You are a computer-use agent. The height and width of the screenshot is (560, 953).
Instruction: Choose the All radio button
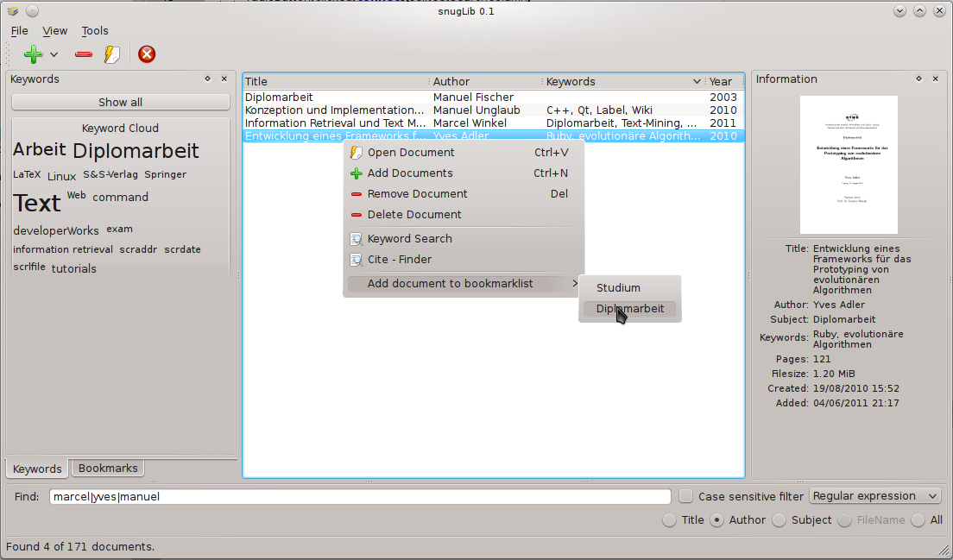click(918, 520)
